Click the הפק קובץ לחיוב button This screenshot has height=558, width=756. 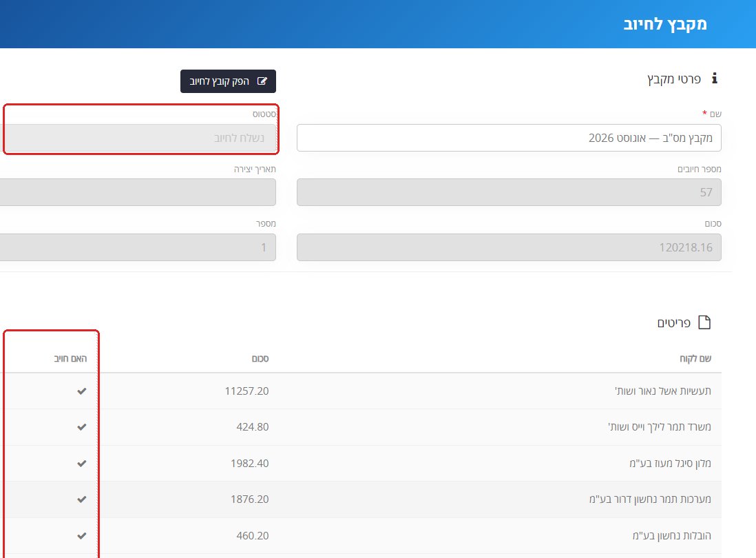point(228,81)
